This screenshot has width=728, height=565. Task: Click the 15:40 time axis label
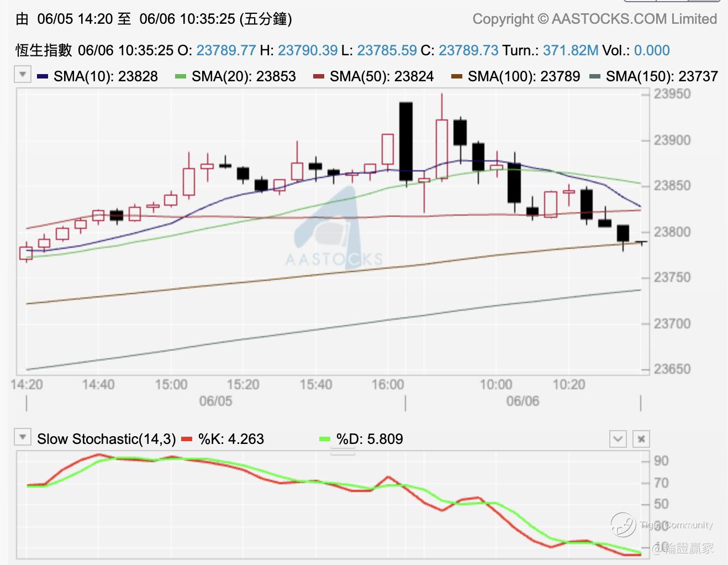315,384
